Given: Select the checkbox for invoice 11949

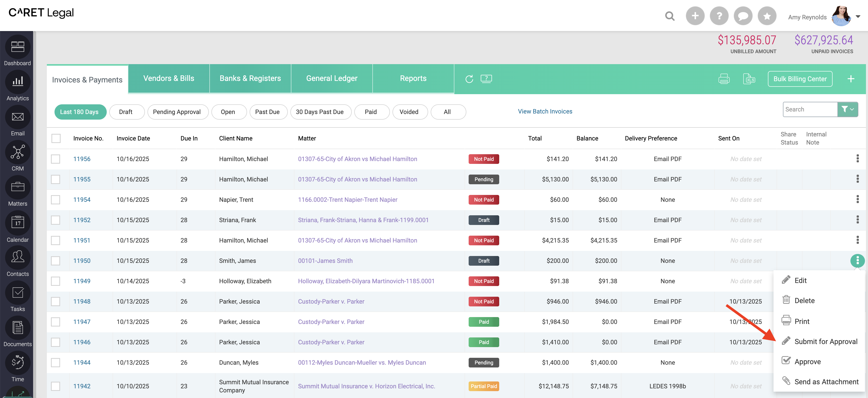Looking at the screenshot, I should tap(56, 281).
